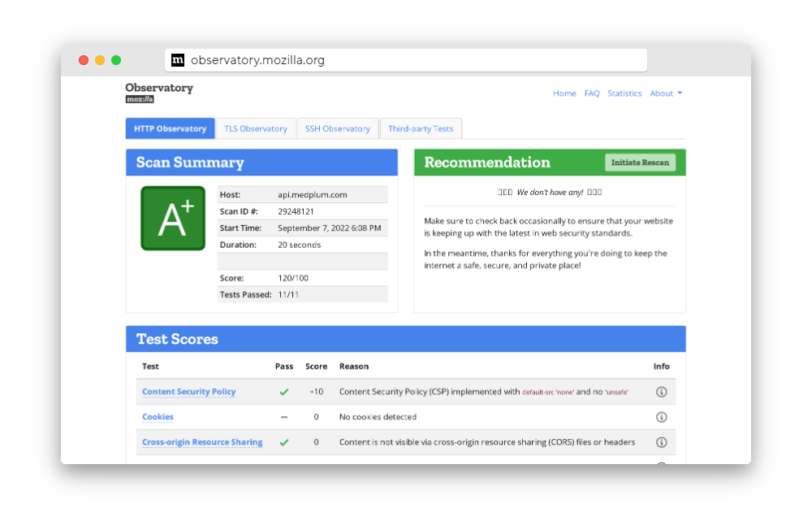The height and width of the screenshot is (508, 812).
Task: Select the Third-party Tests tab
Action: (x=421, y=128)
